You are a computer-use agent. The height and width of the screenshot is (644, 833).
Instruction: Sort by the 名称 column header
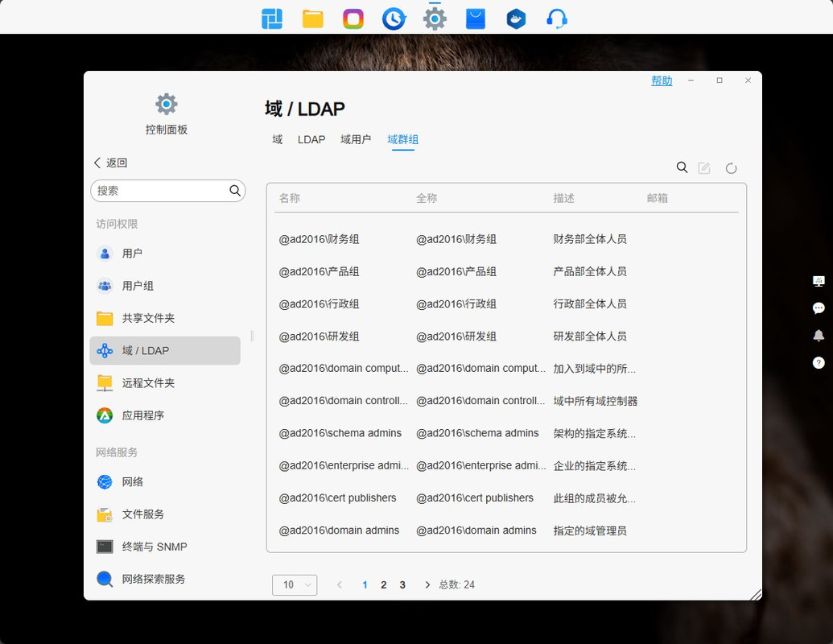pyautogui.click(x=290, y=198)
